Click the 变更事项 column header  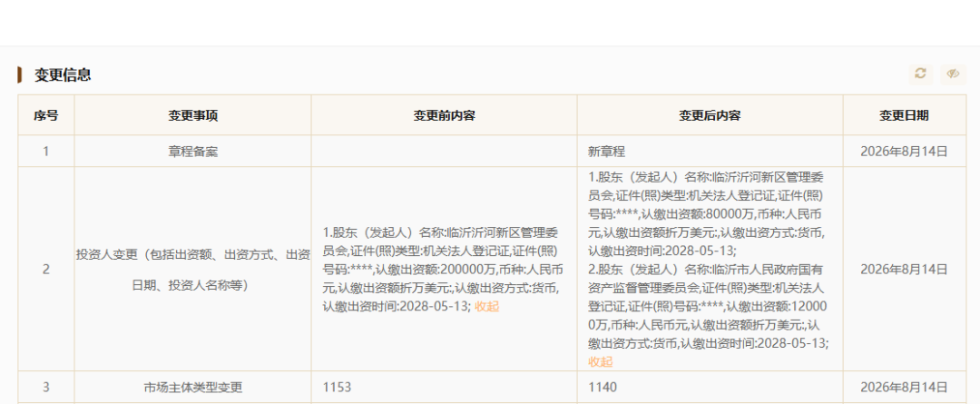193,115
